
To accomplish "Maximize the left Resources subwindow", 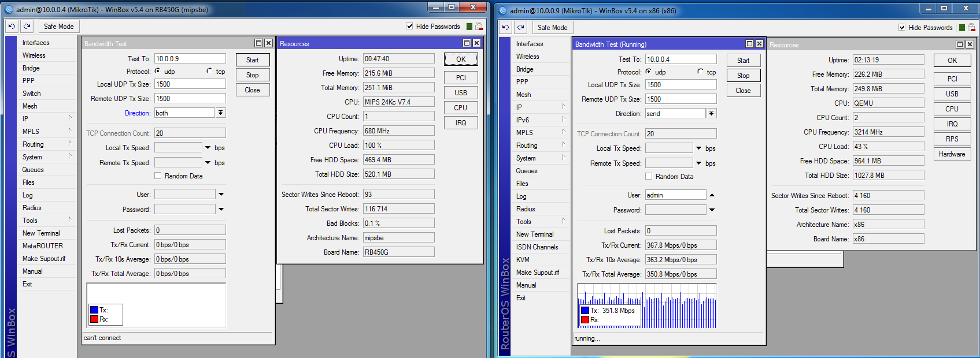I will (467, 43).
